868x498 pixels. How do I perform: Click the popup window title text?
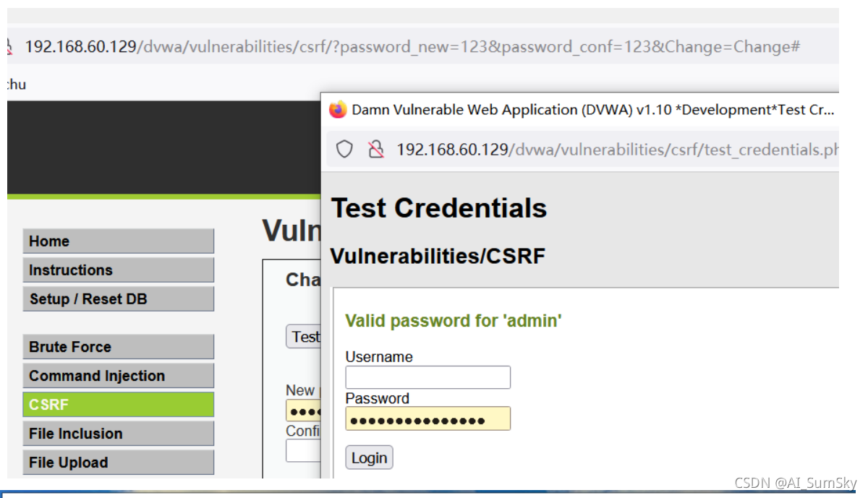(x=593, y=110)
